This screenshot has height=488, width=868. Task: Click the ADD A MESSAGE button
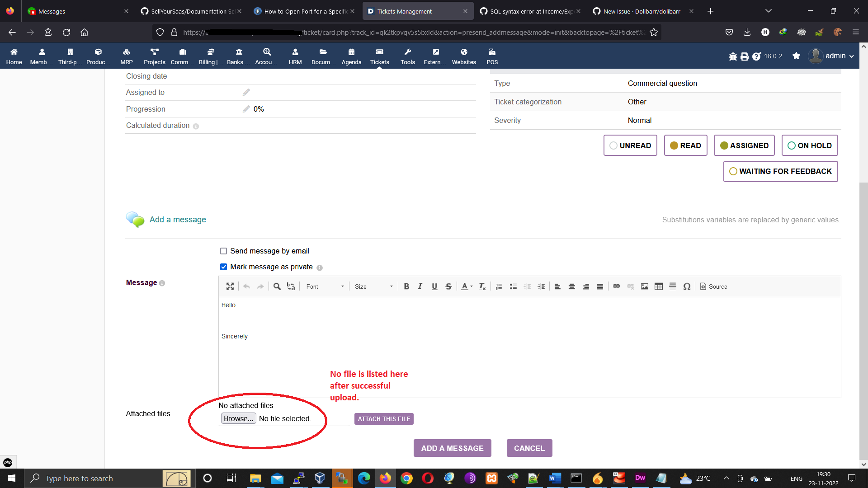click(x=452, y=448)
